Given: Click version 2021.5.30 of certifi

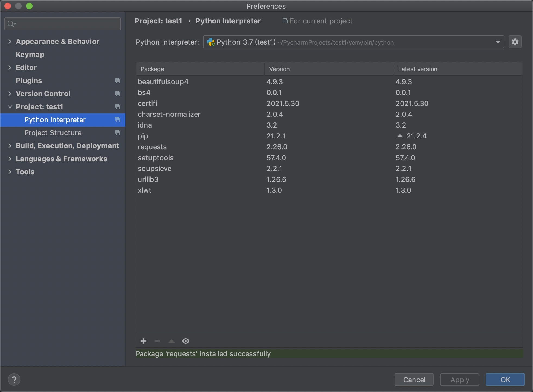Looking at the screenshot, I should pyautogui.click(x=283, y=103).
